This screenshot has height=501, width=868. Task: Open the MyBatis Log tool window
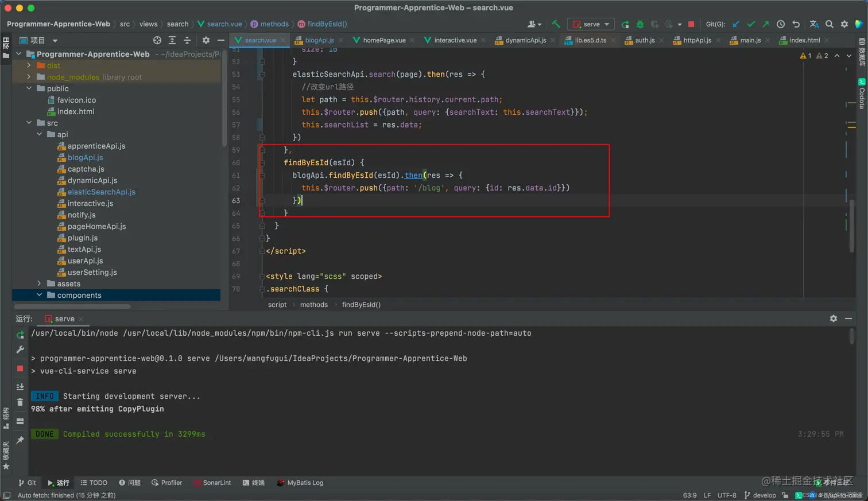[300, 483]
